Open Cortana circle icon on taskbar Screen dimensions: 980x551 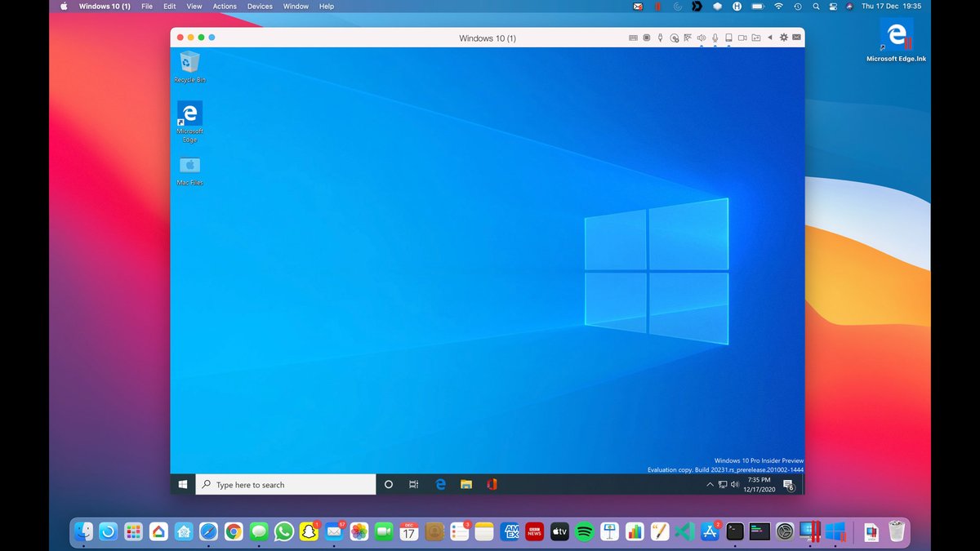[388, 484]
